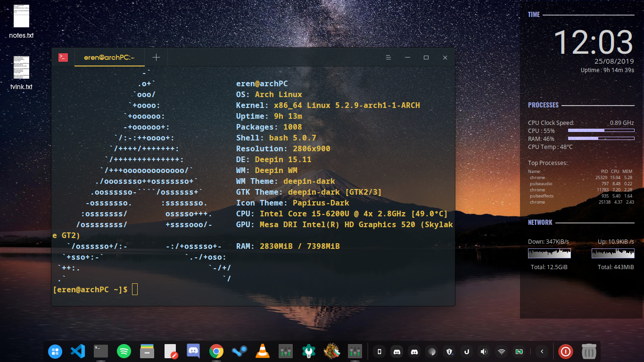Click the "Uptime : 9h 14m 39s" text

tap(607, 70)
